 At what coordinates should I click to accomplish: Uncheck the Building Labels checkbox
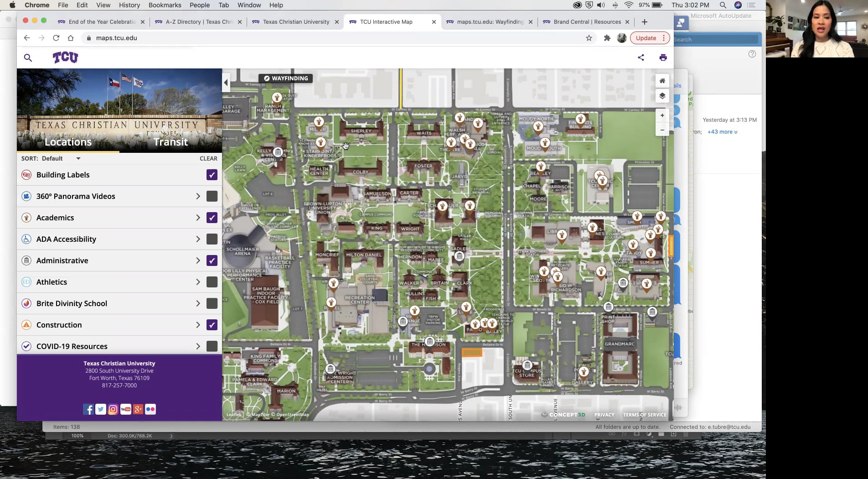tap(212, 175)
